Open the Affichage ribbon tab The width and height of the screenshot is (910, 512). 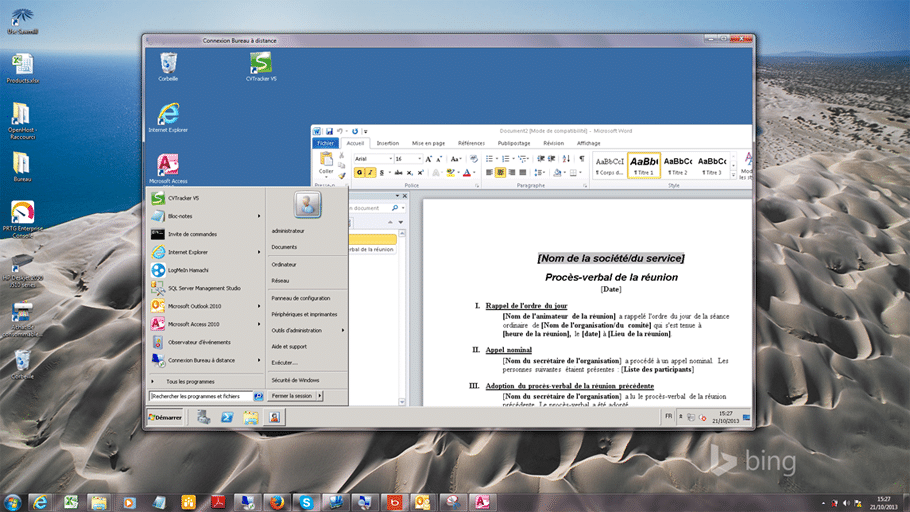coord(588,143)
